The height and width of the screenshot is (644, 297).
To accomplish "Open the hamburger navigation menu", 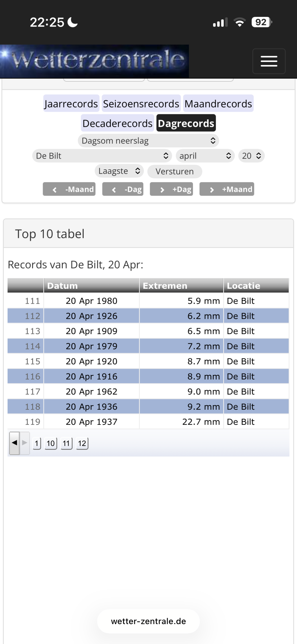I will (x=269, y=61).
